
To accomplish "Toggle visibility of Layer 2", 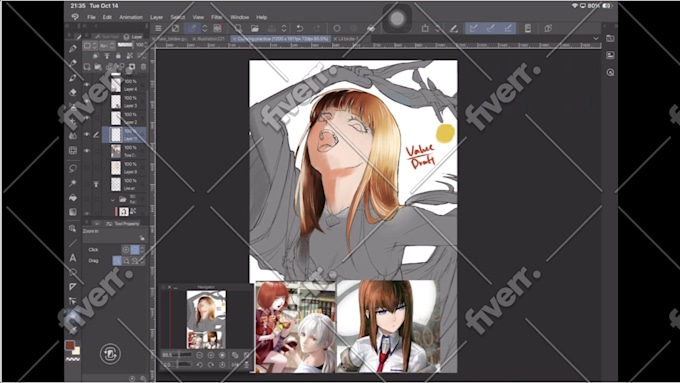I will [x=87, y=118].
